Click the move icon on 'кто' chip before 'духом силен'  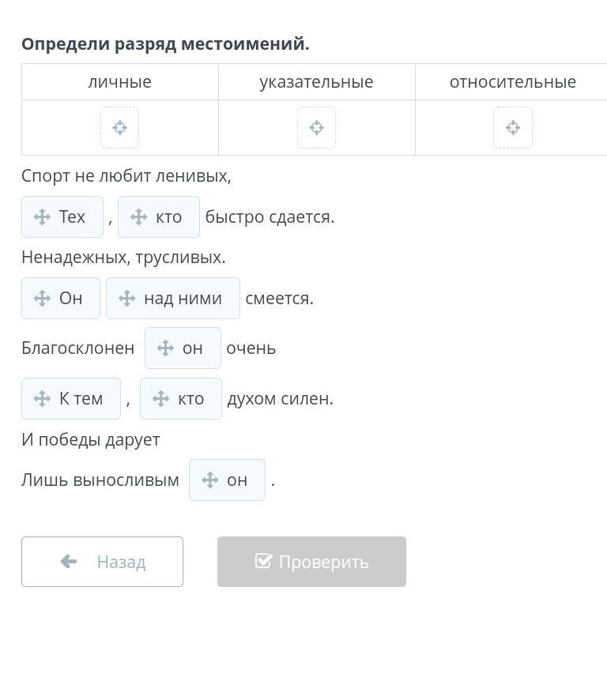coord(160,398)
